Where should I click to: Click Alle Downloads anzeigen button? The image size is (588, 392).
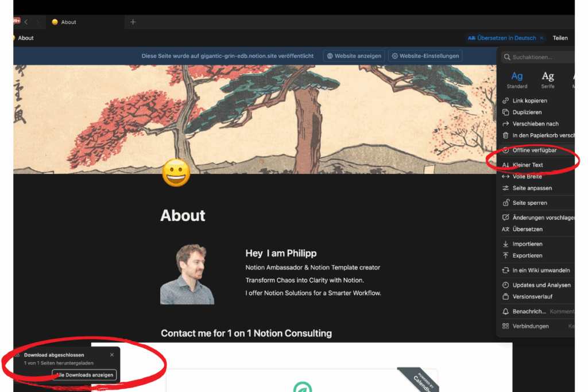84,375
